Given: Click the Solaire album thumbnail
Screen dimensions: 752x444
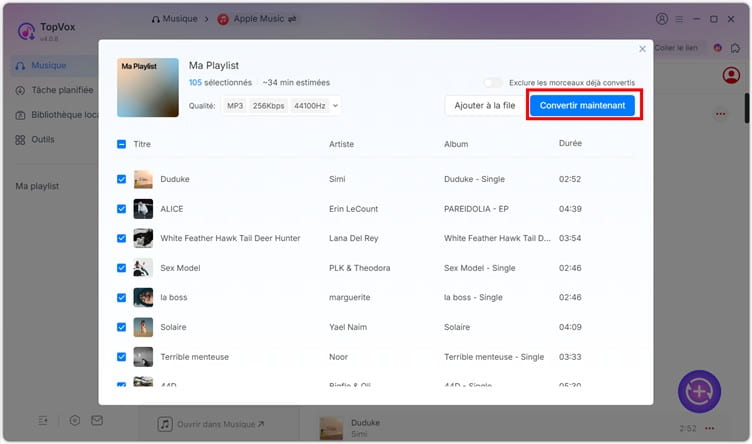Looking at the screenshot, I should point(143,327).
